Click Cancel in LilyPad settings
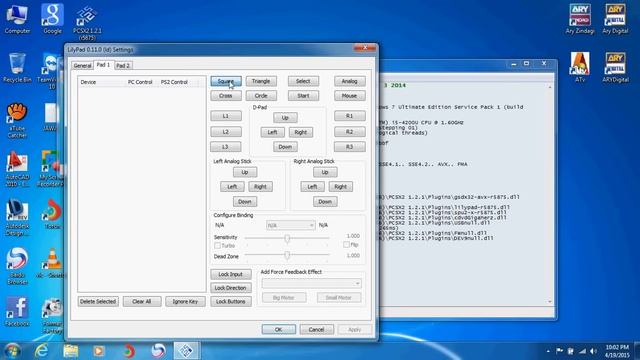The width and height of the screenshot is (640, 360). tap(317, 329)
